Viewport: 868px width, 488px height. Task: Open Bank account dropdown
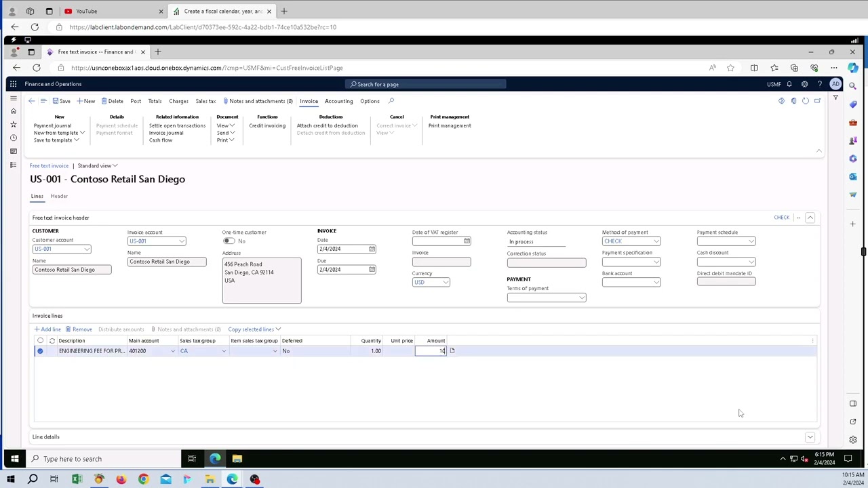pos(656,283)
